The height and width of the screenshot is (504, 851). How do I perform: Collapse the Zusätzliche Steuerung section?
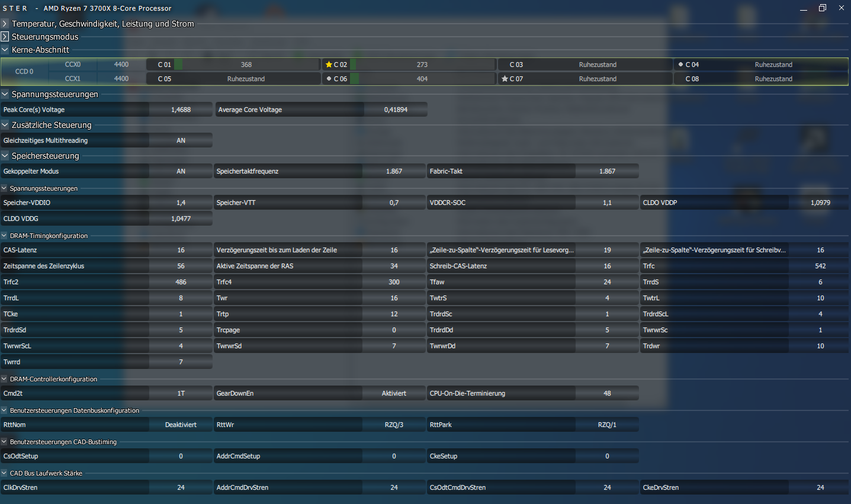point(5,125)
